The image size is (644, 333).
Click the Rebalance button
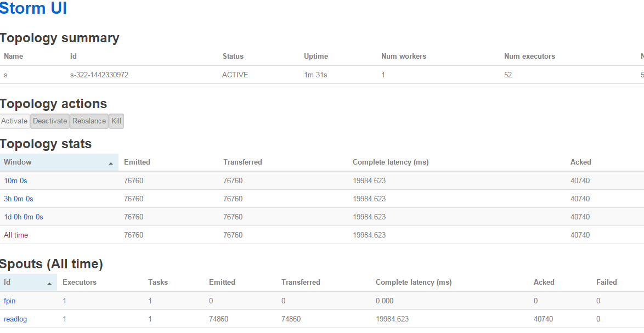click(89, 121)
